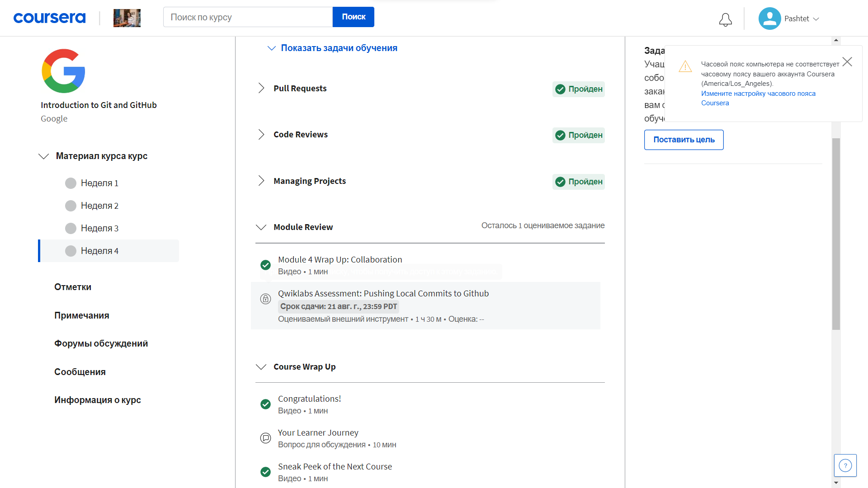Screen dimensions: 868x488
Task: Close the timezone warning notification
Action: (847, 62)
